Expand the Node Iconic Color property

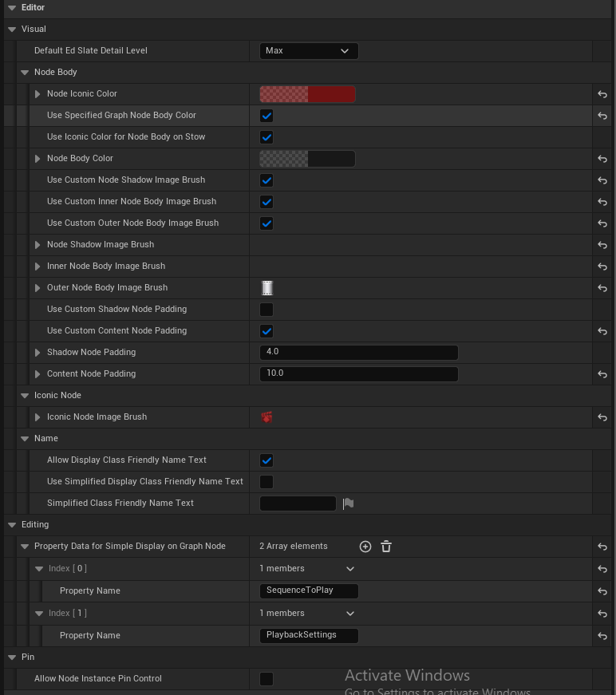(x=38, y=94)
